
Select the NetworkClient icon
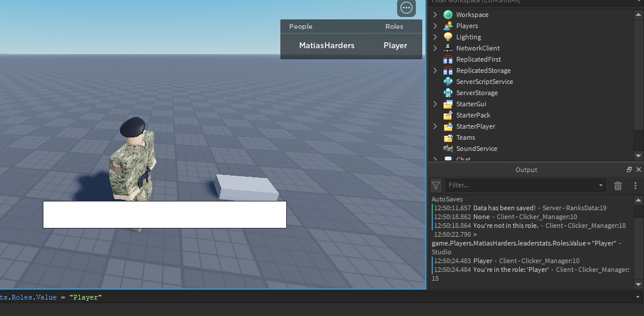pyautogui.click(x=448, y=48)
